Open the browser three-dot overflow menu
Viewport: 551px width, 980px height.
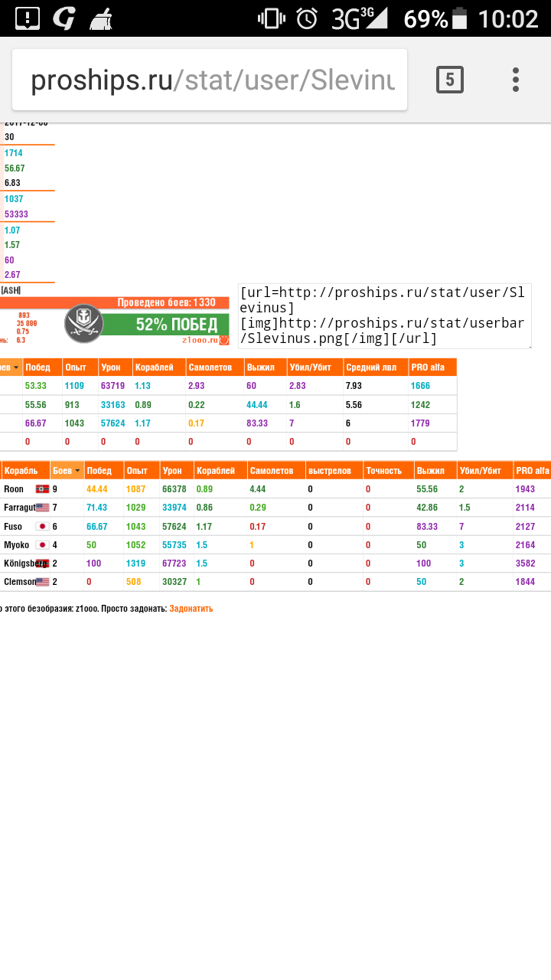[516, 80]
